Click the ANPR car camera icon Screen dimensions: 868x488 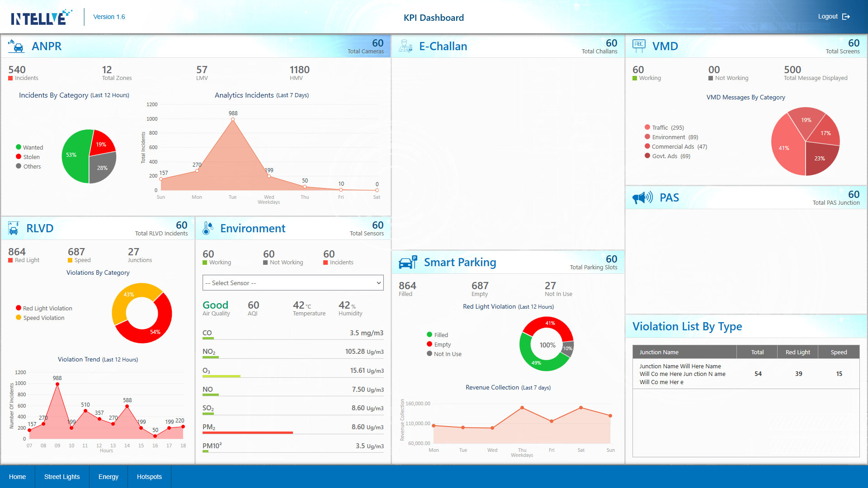(16, 46)
